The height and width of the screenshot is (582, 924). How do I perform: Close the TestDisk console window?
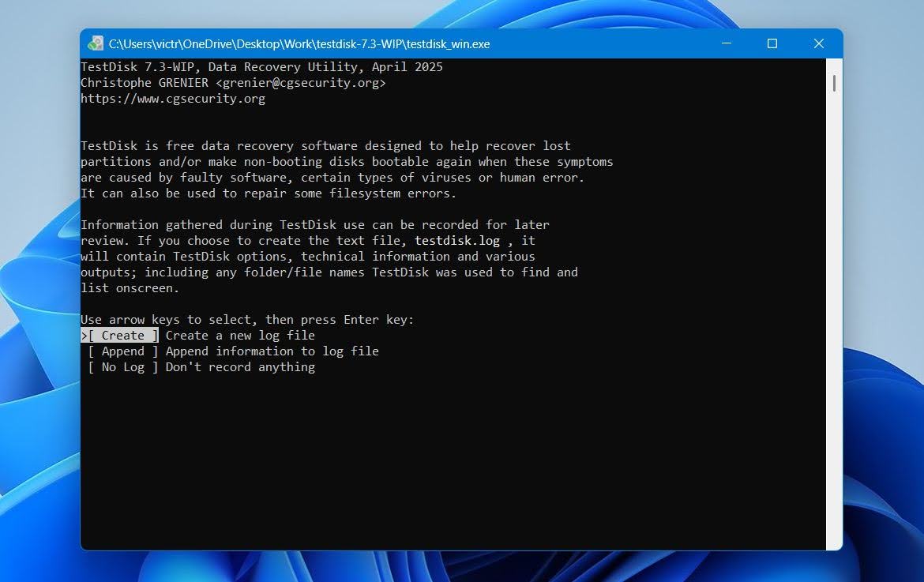(818, 43)
